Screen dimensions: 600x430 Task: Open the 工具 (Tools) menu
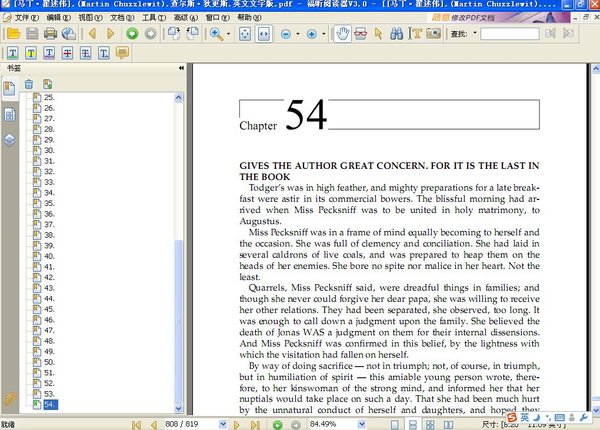pyautogui.click(x=154, y=18)
